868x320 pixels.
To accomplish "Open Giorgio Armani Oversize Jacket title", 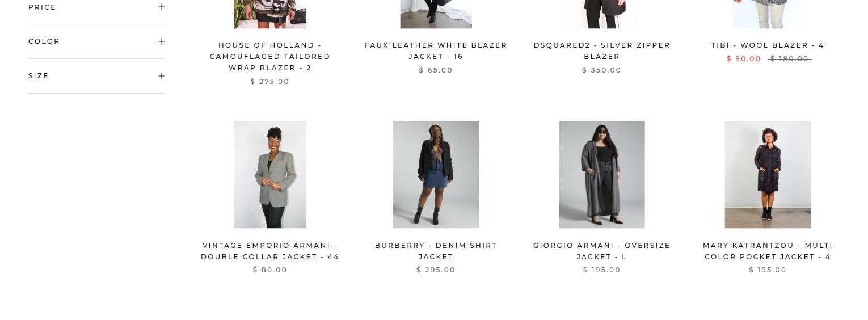I will coord(602,251).
